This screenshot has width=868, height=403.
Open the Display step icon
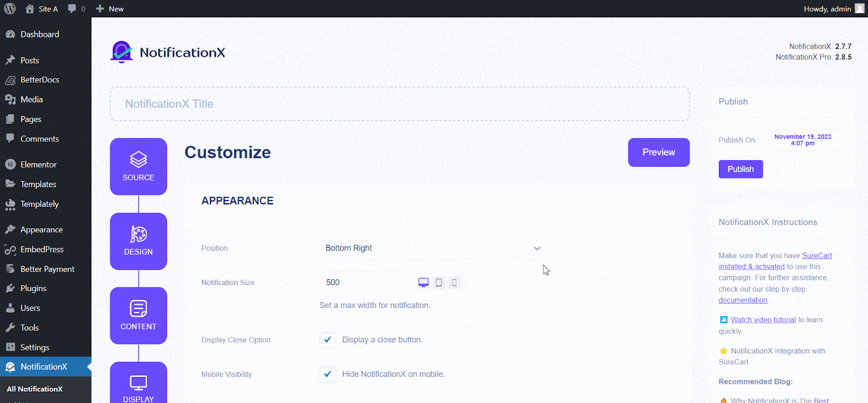pyautogui.click(x=138, y=383)
